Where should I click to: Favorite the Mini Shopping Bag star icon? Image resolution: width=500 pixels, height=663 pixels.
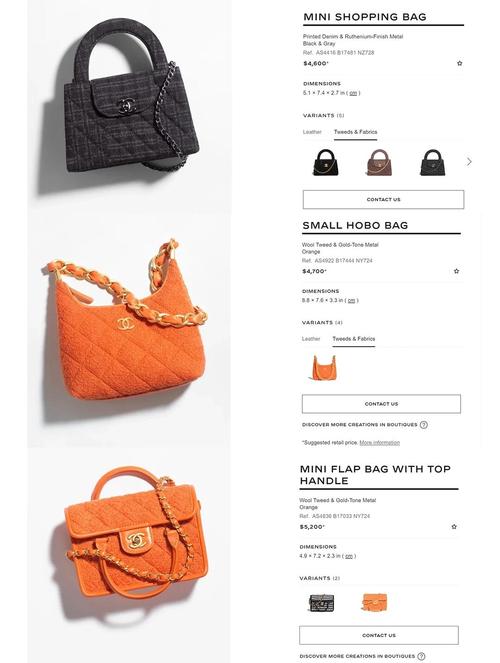tap(459, 63)
